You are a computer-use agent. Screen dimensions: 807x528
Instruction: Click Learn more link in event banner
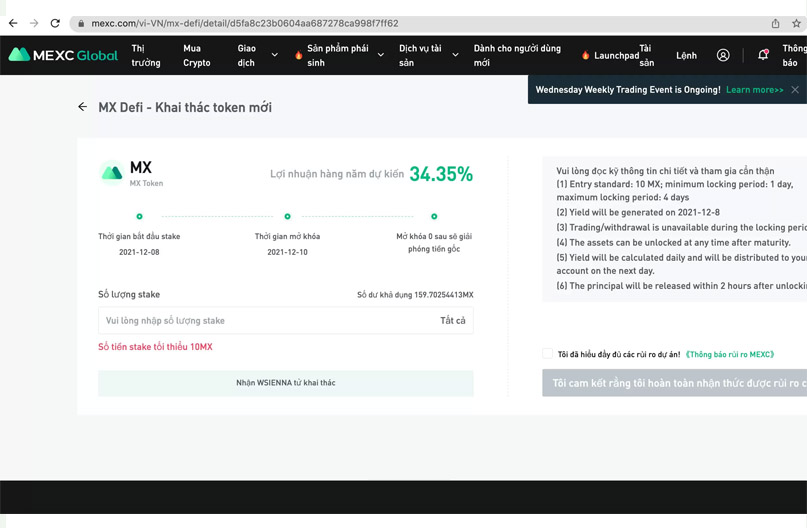click(x=755, y=90)
